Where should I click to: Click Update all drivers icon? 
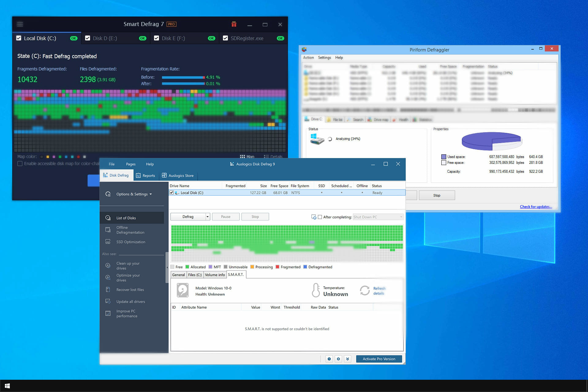108,301
